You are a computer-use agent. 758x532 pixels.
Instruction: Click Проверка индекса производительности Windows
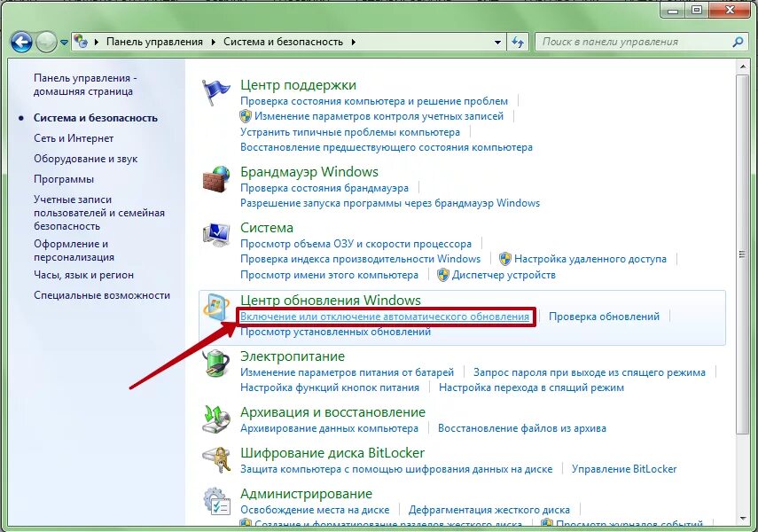point(360,259)
